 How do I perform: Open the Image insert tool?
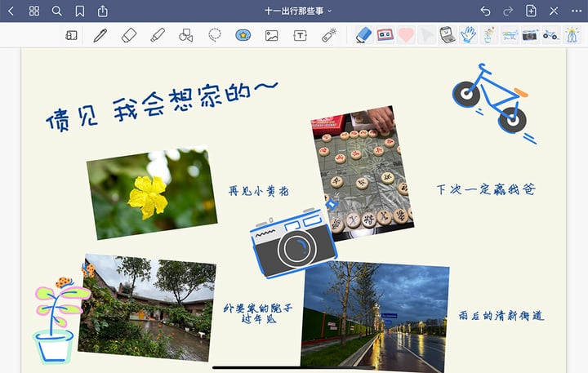[x=271, y=35]
